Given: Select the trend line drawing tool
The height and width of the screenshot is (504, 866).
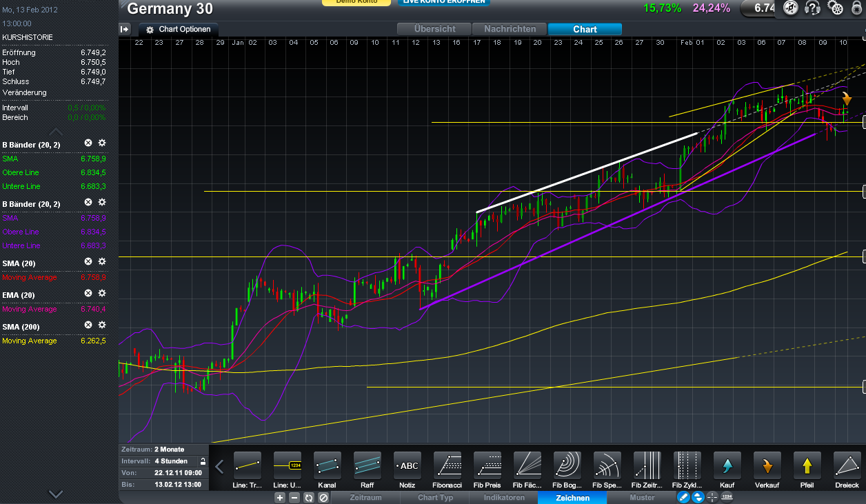Looking at the screenshot, I should point(248,465).
